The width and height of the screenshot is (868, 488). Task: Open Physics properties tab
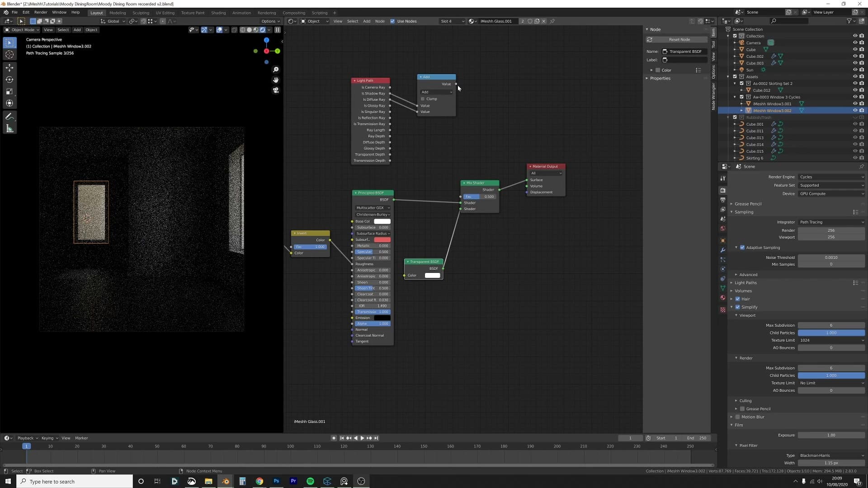click(x=723, y=269)
